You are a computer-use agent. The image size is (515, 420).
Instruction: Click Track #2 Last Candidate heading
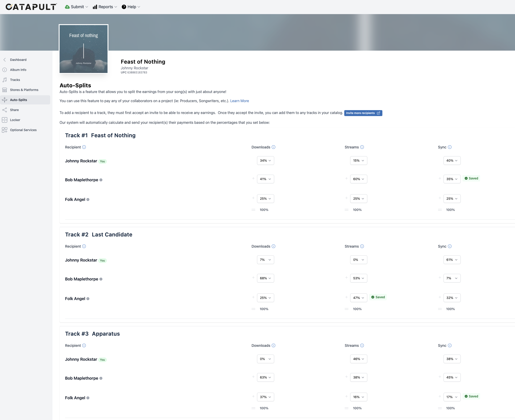point(99,235)
